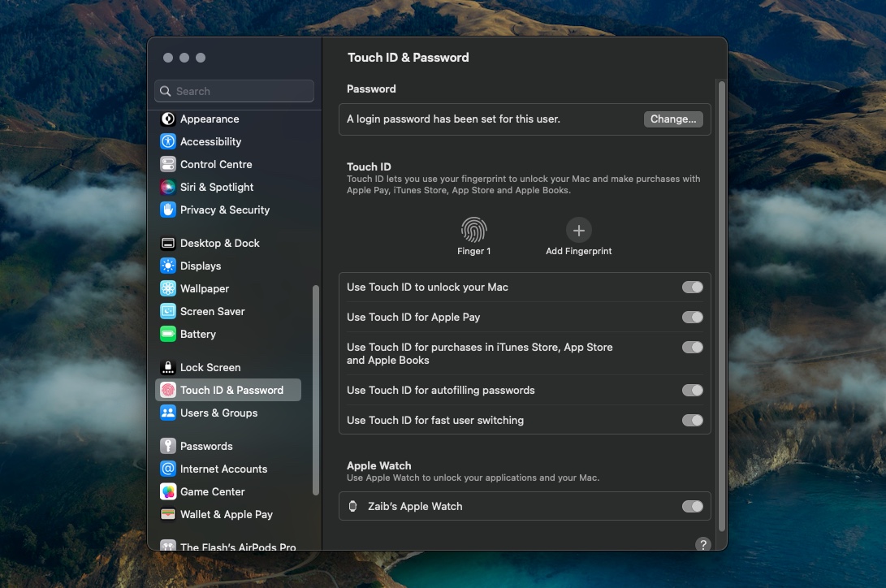The width and height of the screenshot is (886, 588).
Task: Click the Game Center label
Action: point(213,491)
